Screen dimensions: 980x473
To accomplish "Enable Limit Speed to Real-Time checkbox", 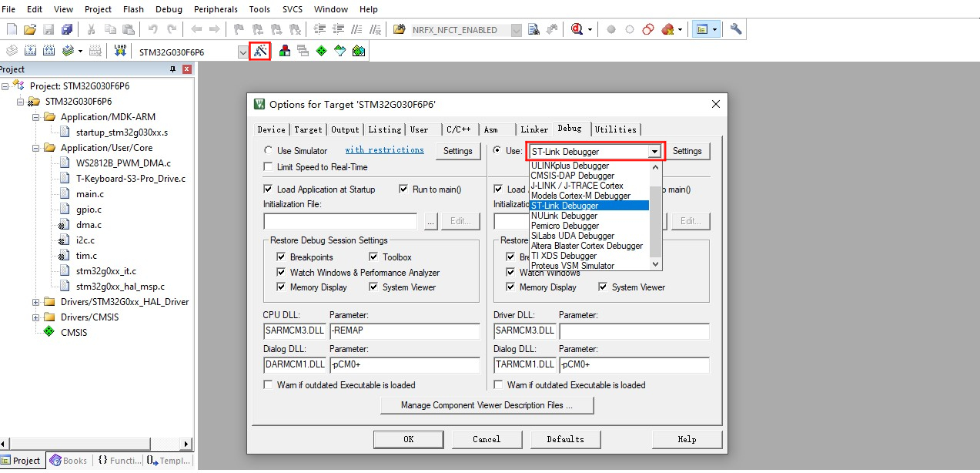I will point(268,167).
